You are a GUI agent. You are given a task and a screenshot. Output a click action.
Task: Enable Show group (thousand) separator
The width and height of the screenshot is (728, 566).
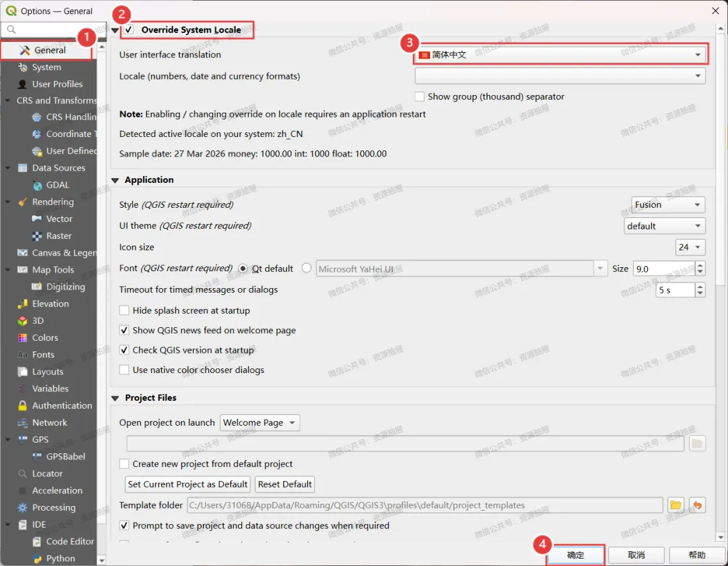tap(419, 96)
